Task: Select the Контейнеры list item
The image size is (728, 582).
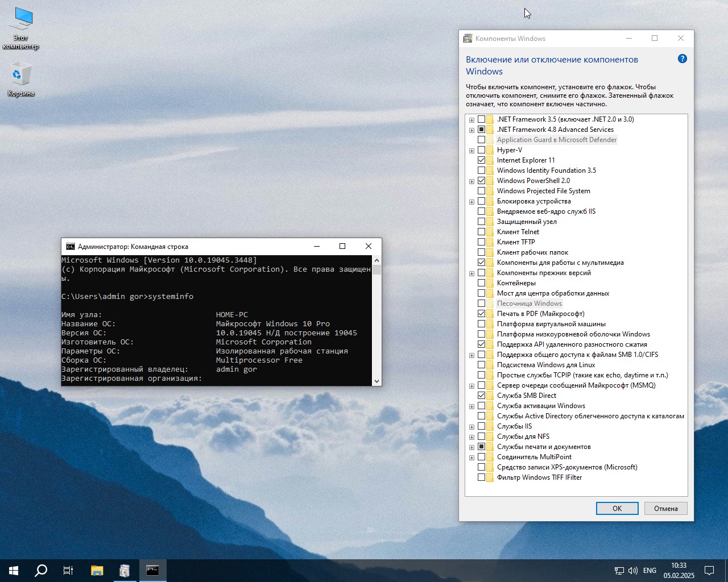Action: click(516, 283)
